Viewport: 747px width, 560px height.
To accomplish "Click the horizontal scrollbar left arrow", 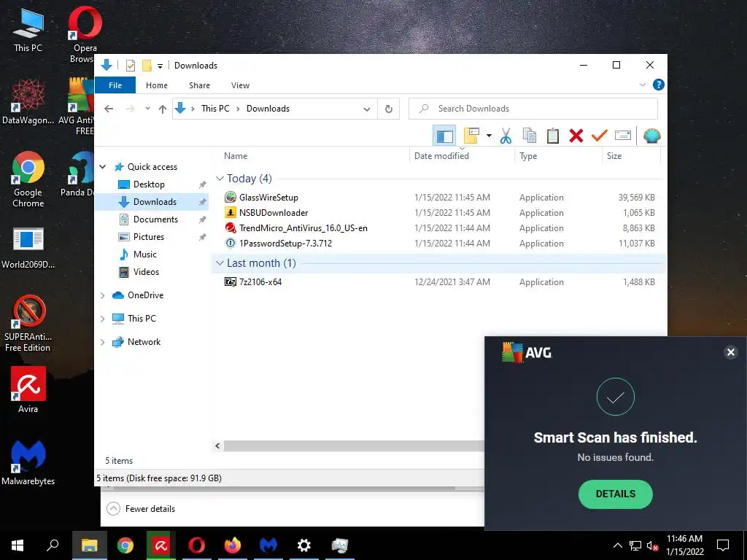I will 217,446.
